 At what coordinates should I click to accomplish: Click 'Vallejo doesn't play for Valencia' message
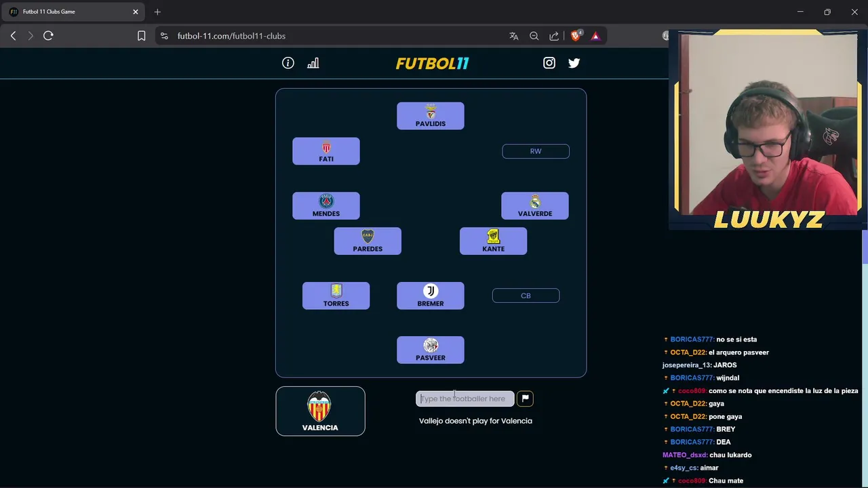(475, 421)
